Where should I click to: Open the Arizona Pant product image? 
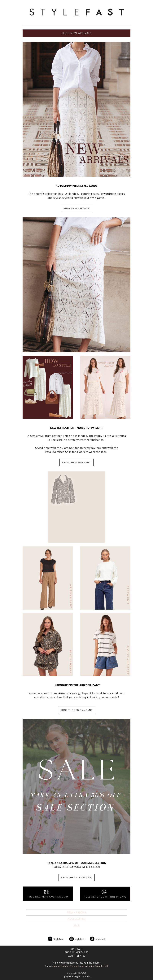pos(48,578)
